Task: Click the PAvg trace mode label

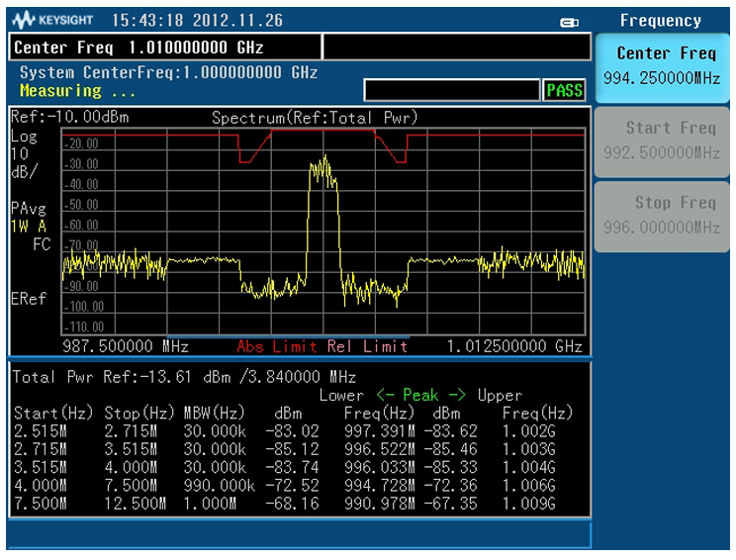Action: pos(29,209)
